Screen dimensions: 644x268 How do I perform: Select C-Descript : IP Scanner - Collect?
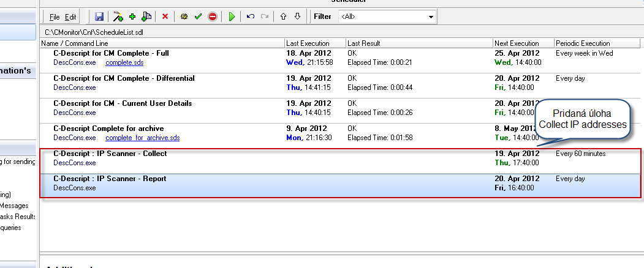(110, 154)
